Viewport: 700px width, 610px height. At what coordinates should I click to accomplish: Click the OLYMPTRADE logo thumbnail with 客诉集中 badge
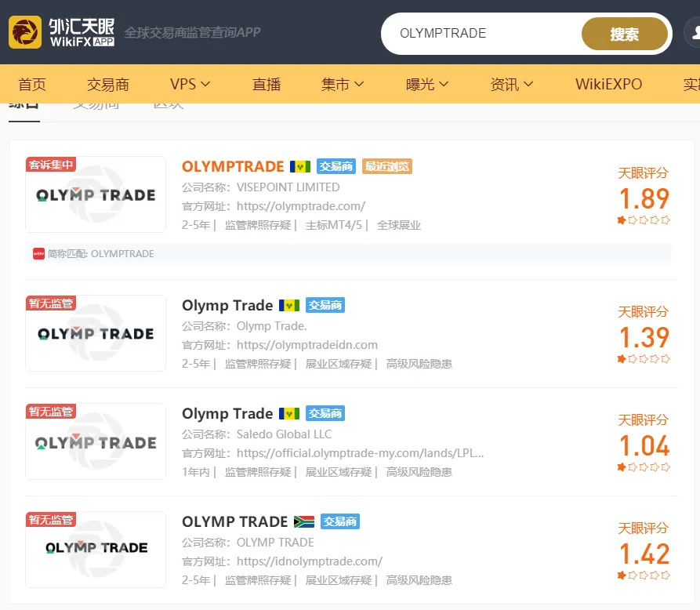[96, 194]
